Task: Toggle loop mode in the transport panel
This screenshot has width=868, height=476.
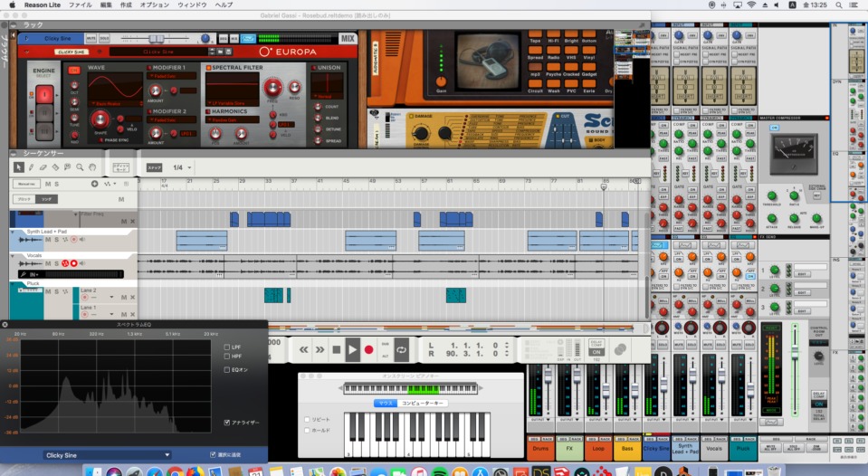Action: click(401, 350)
